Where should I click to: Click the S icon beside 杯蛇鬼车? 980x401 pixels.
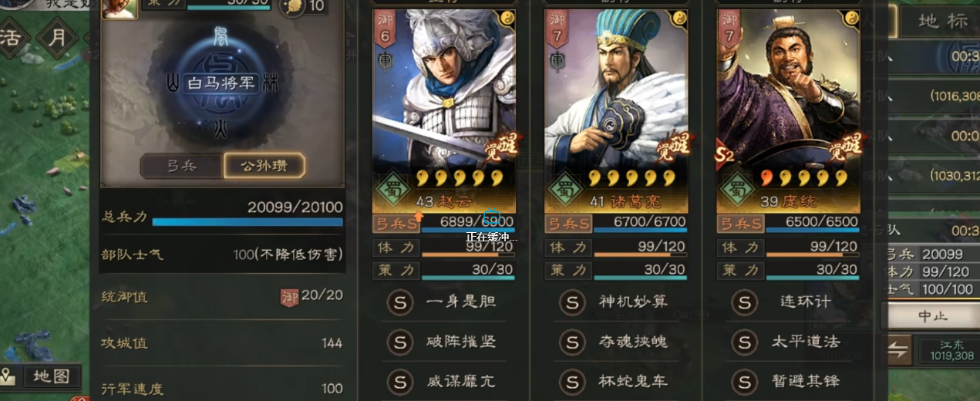click(572, 381)
